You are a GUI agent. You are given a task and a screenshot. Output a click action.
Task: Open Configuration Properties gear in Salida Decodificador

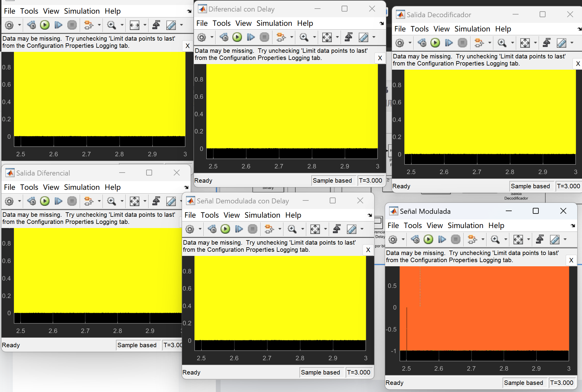click(x=400, y=43)
